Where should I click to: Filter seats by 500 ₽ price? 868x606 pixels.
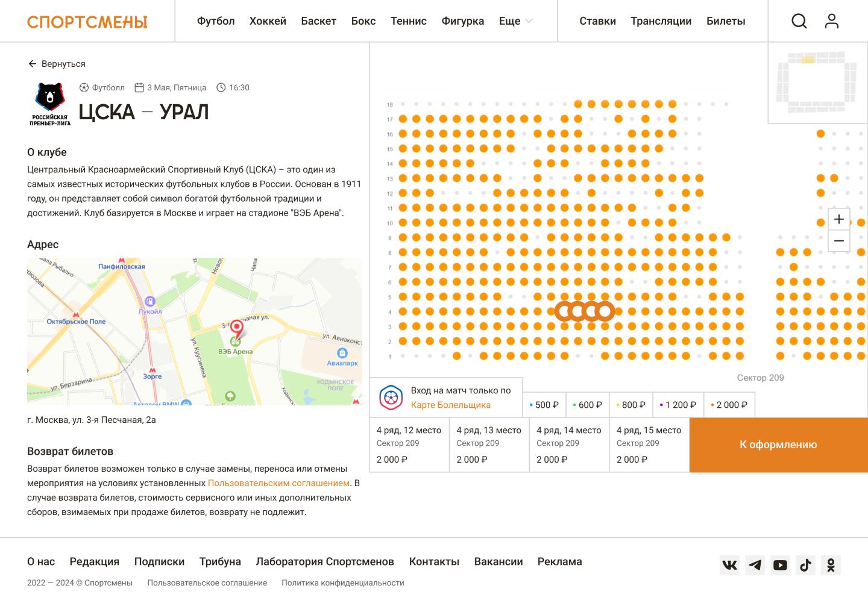(544, 405)
